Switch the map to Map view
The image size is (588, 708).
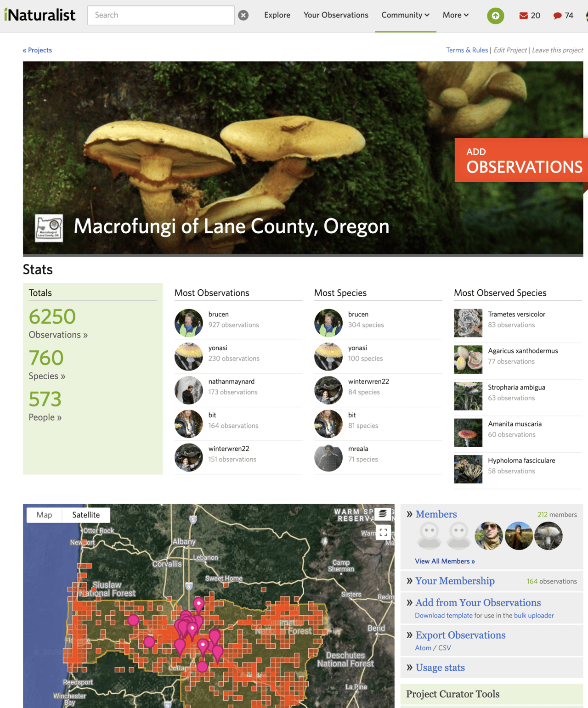[44, 515]
